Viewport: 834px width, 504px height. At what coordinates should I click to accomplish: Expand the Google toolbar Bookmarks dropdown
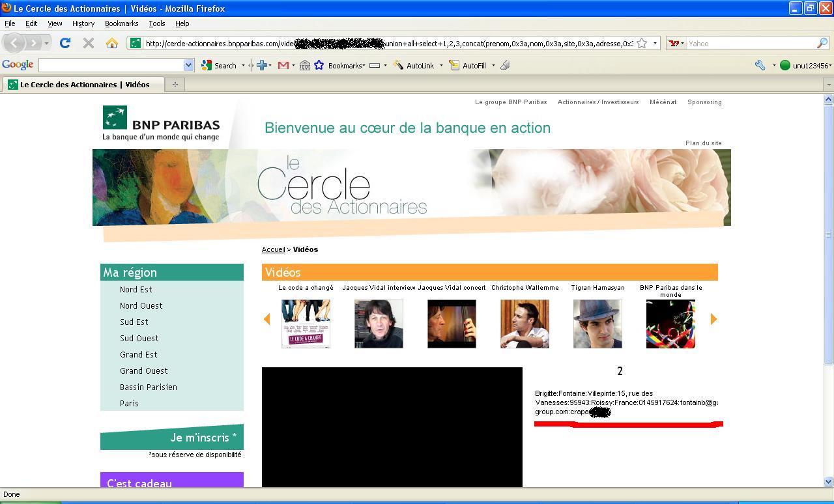click(x=365, y=65)
